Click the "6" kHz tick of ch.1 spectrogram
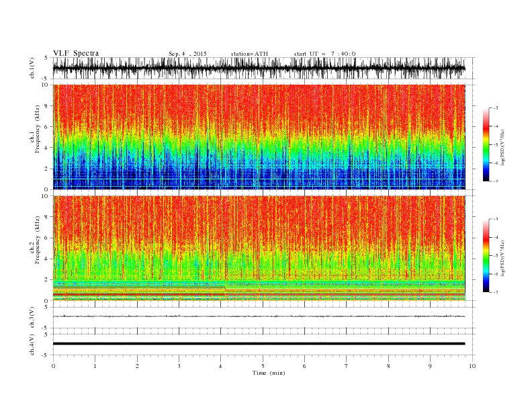This screenshot has width=532, height=411. point(46,127)
